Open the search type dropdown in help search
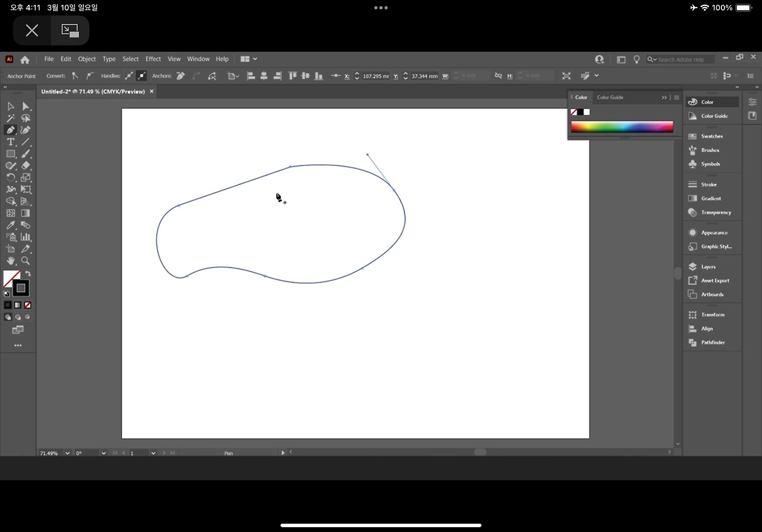 [x=652, y=60]
